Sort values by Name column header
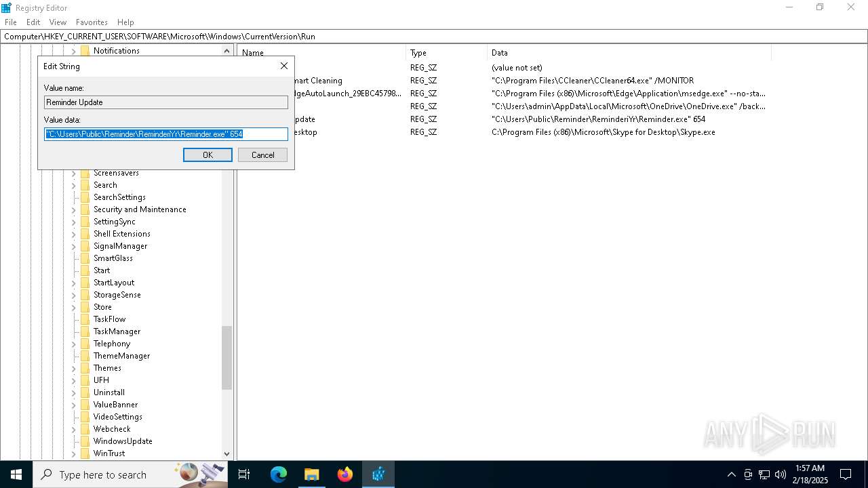868x488 pixels. (x=322, y=52)
